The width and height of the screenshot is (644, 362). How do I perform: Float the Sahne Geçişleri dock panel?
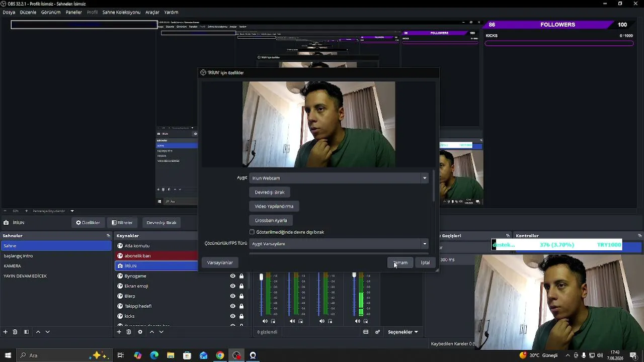tap(508, 236)
